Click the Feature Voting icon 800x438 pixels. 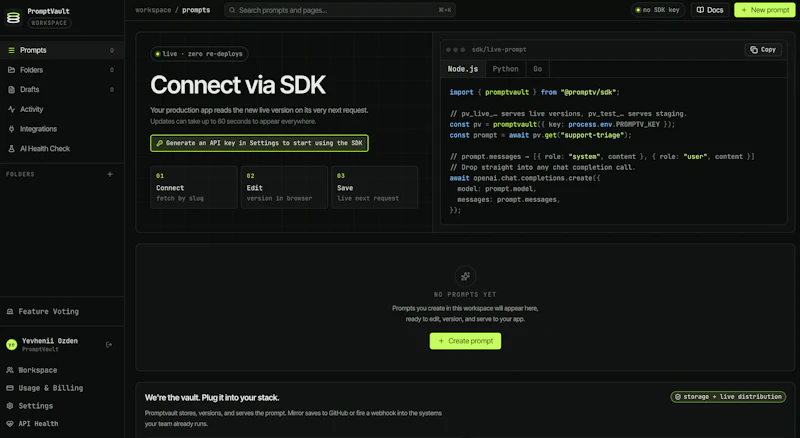[x=10, y=311]
